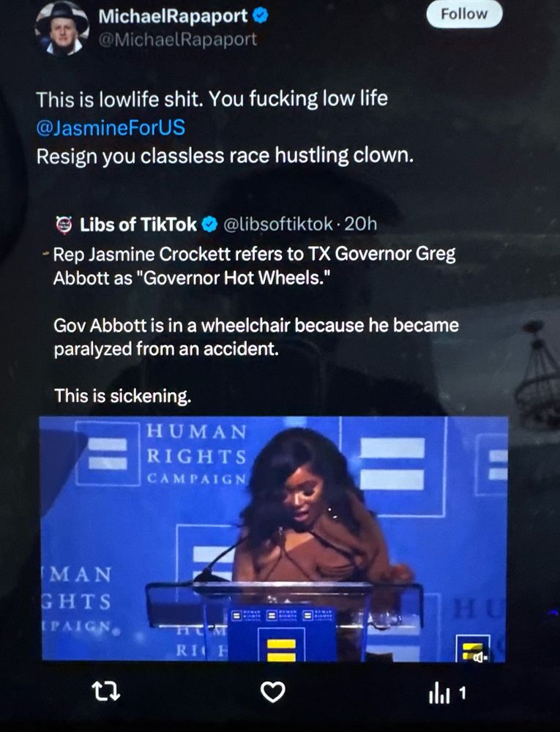Open Michael Rapaport's profile avatar

(x=61, y=29)
